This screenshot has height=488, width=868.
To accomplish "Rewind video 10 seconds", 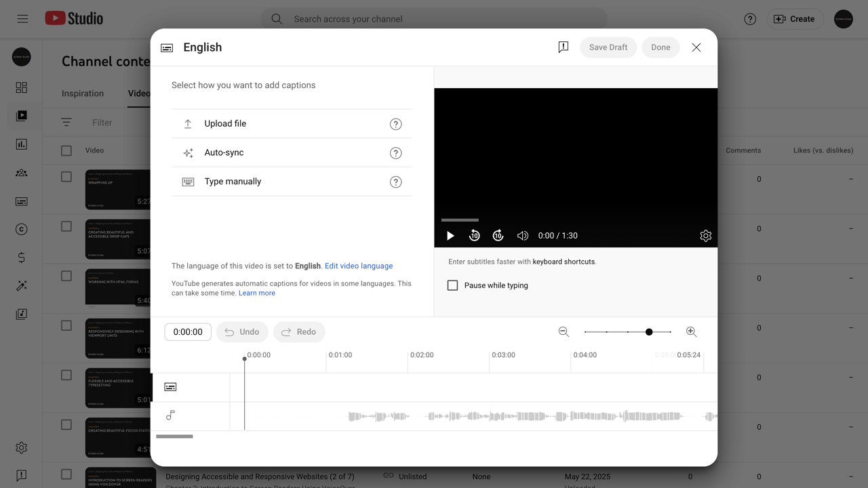I will (475, 236).
